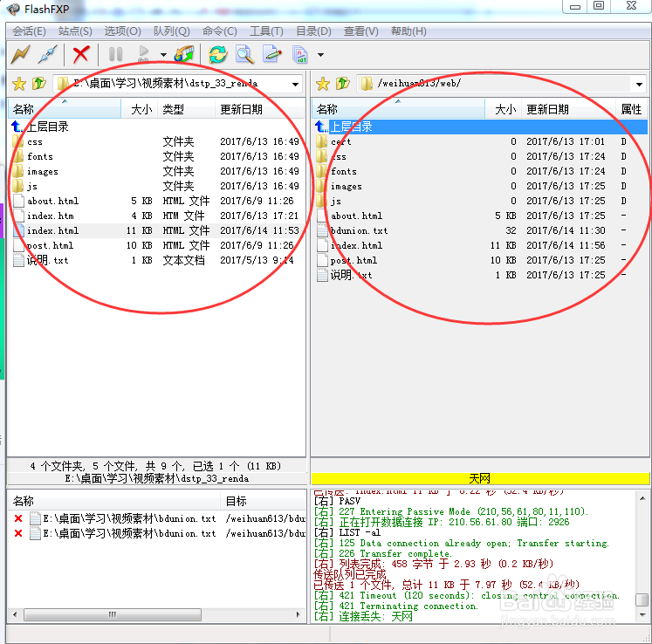Click the pause transfer icon
The width and height of the screenshot is (652, 644).
pyautogui.click(x=115, y=54)
